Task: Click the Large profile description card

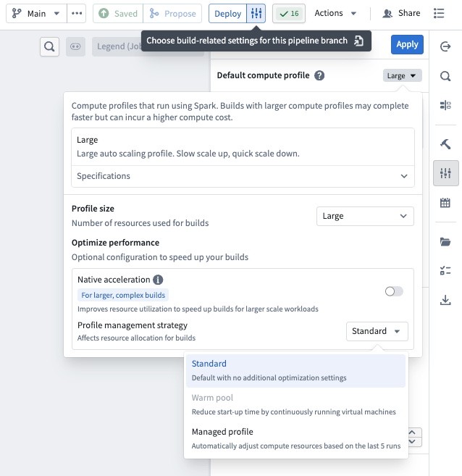Action: (243, 146)
